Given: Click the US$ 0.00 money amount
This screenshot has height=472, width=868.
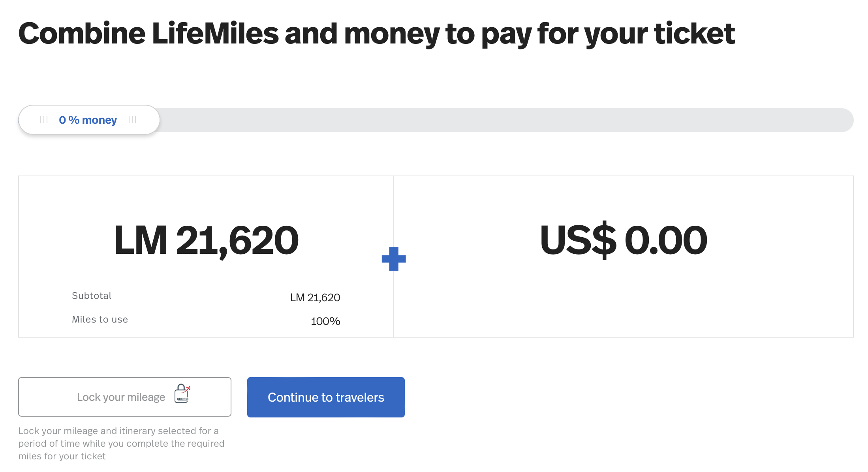Looking at the screenshot, I should [624, 240].
